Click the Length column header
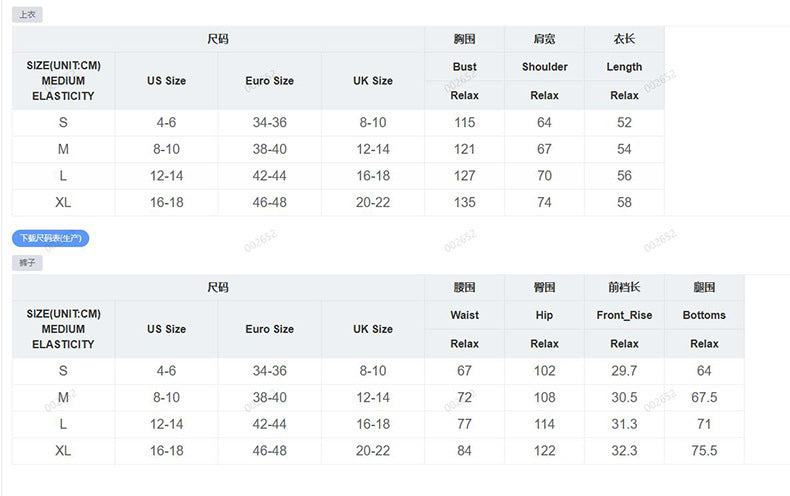The height and width of the screenshot is (496, 790). 624,67
